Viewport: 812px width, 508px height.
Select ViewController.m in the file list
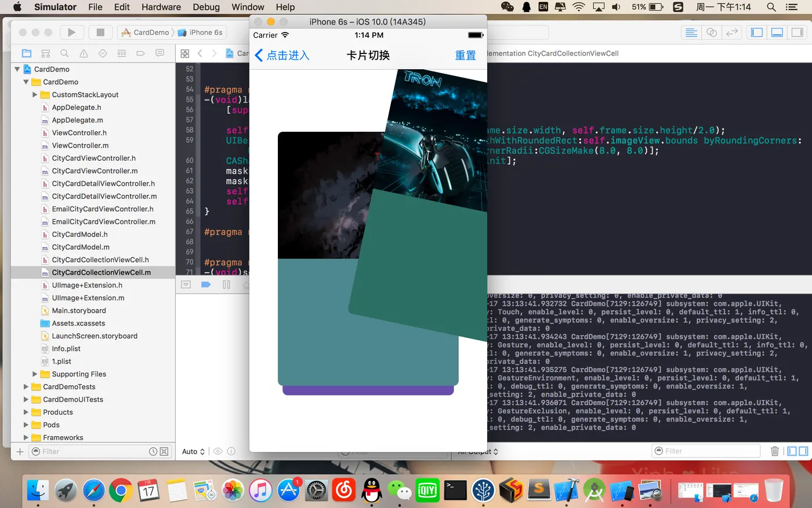click(x=80, y=146)
